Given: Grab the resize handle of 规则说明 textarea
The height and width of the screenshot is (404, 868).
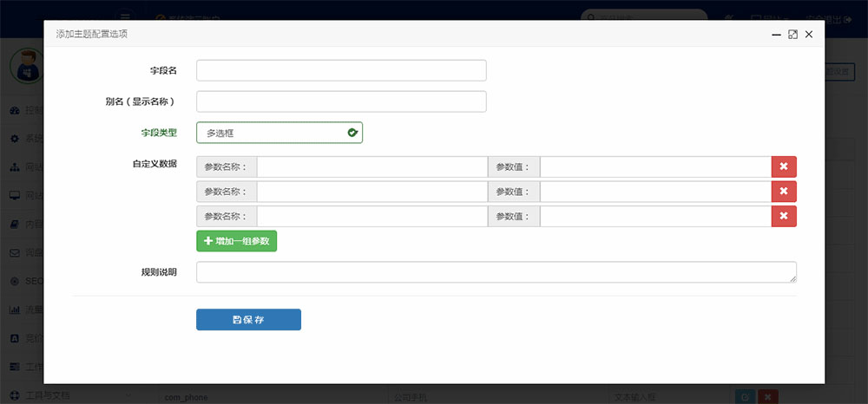Looking at the screenshot, I should tap(792, 279).
